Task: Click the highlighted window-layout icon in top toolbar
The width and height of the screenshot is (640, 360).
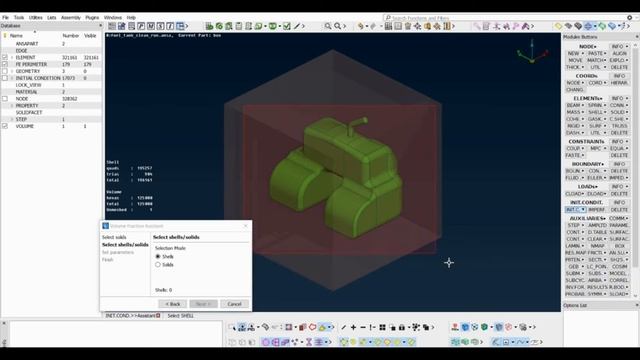Action: coord(180,26)
